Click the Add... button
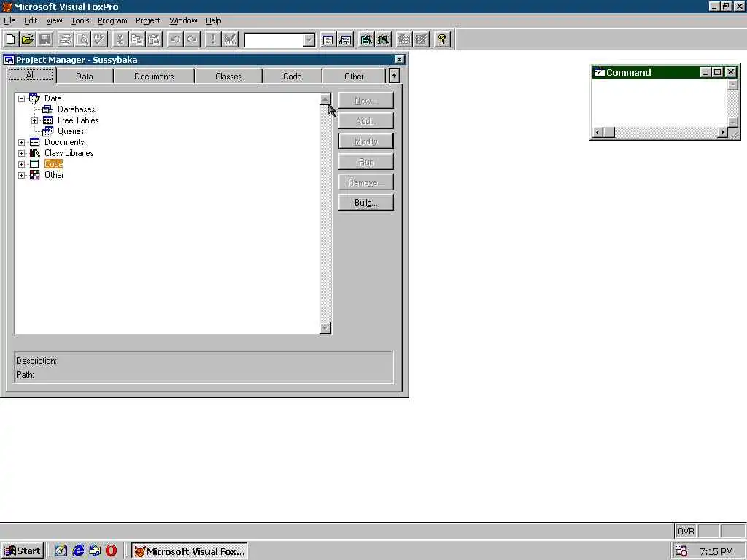The image size is (747, 560). click(x=366, y=121)
